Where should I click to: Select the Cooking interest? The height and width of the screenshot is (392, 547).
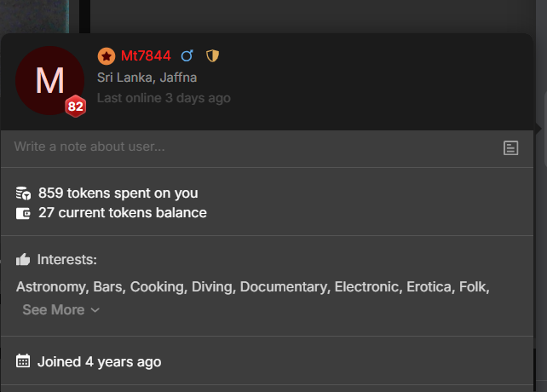pyautogui.click(x=156, y=287)
